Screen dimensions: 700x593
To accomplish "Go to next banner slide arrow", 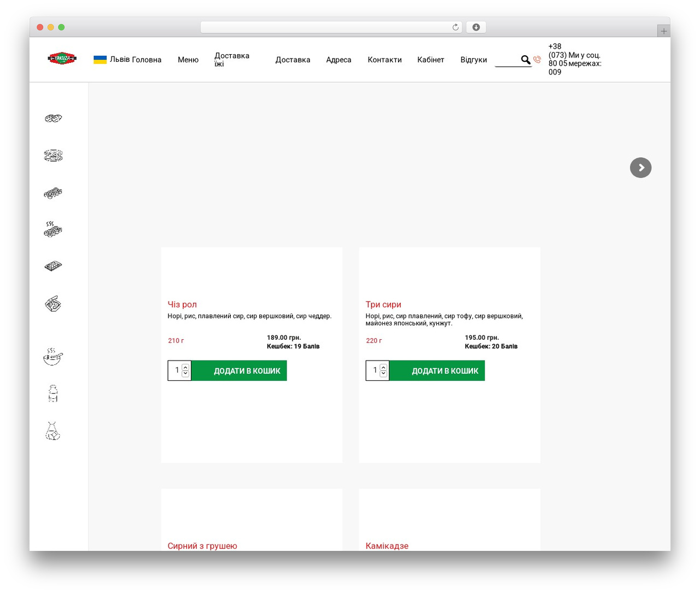I will tap(641, 167).
